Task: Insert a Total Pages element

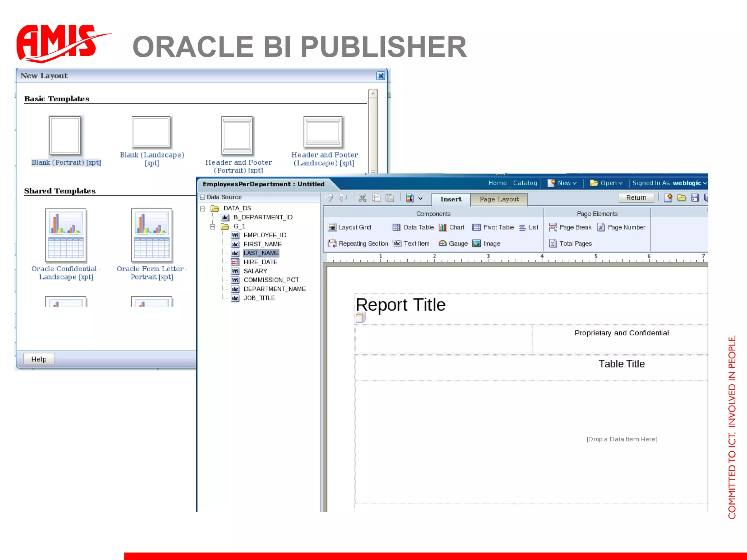Action: [570, 243]
